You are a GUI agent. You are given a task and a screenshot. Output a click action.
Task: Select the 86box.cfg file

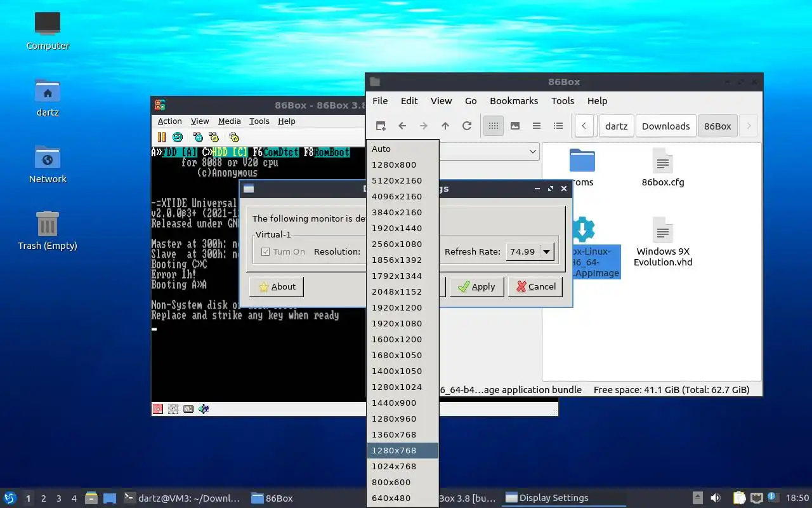coord(663,168)
